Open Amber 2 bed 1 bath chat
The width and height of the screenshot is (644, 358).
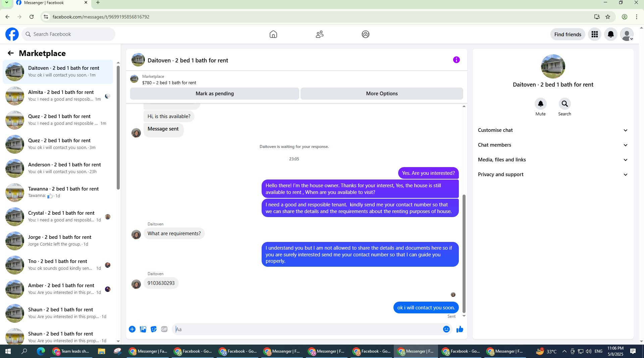click(x=58, y=289)
